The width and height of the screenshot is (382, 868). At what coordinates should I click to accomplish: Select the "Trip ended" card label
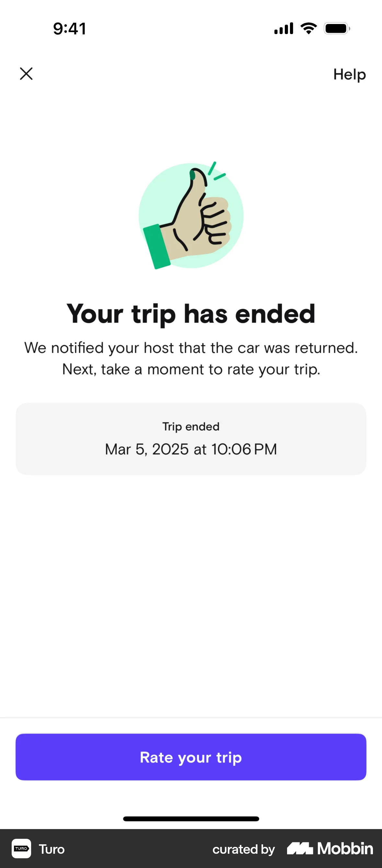pos(191,427)
